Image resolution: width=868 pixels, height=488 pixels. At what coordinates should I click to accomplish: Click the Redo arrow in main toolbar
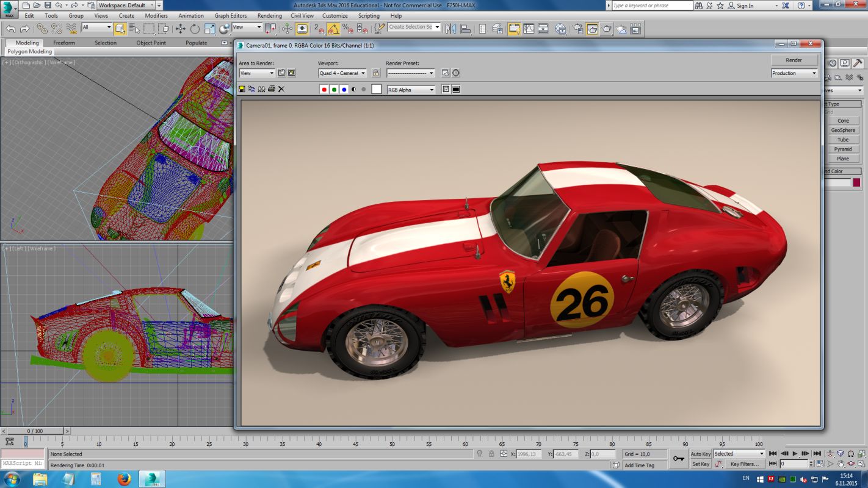24,28
